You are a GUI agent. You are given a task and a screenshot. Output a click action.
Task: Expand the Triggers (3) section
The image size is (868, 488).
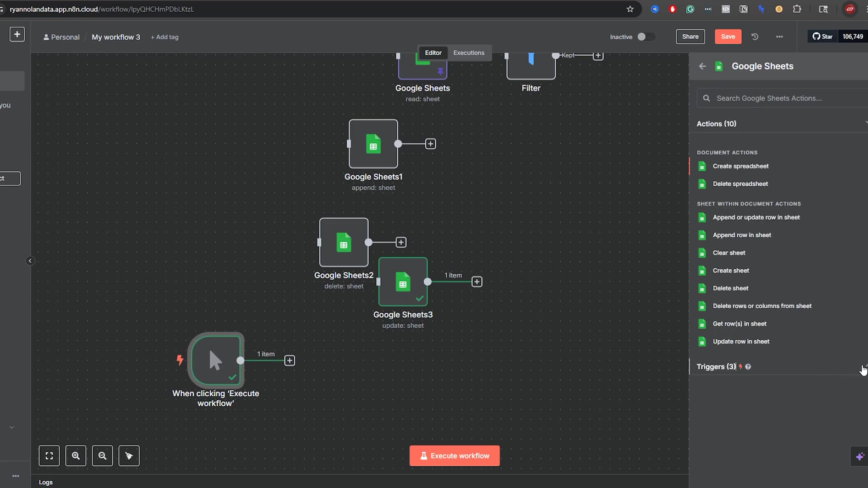tap(717, 367)
